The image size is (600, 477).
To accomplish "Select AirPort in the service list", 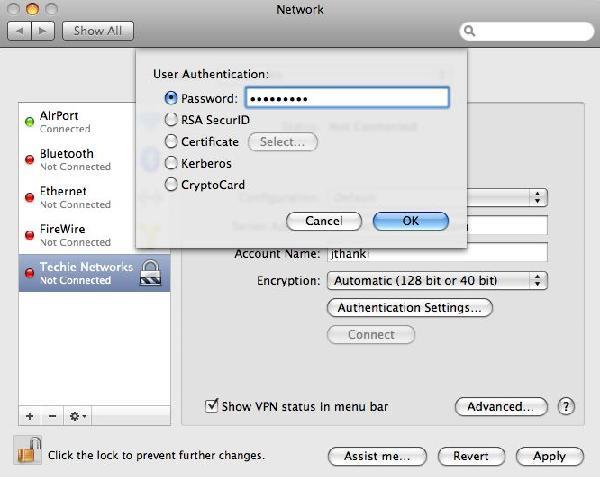I will (x=80, y=121).
